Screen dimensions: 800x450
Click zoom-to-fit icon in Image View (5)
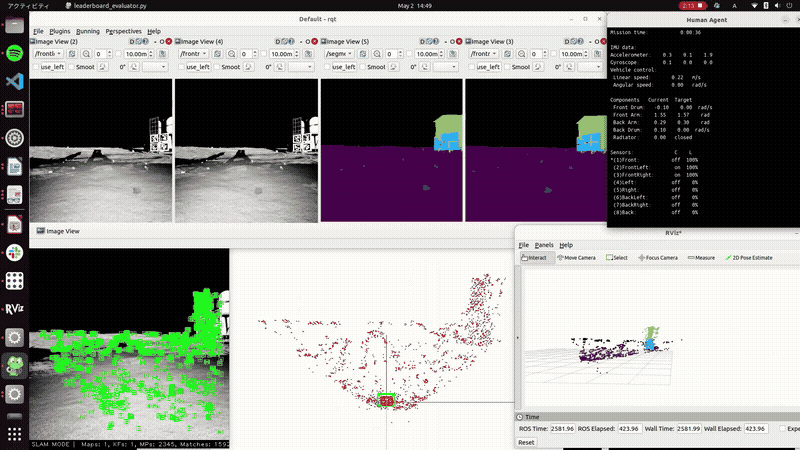click(x=377, y=54)
